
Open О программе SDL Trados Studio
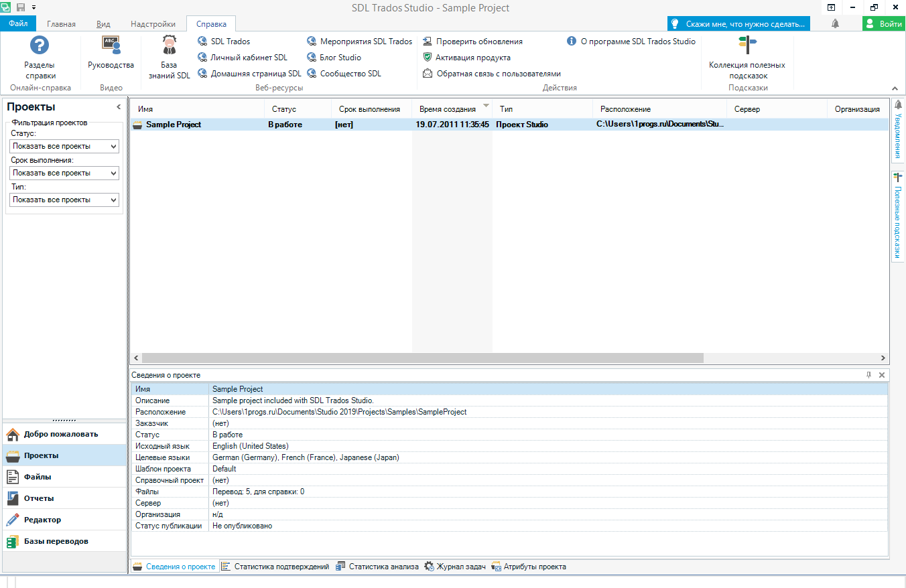(x=631, y=42)
